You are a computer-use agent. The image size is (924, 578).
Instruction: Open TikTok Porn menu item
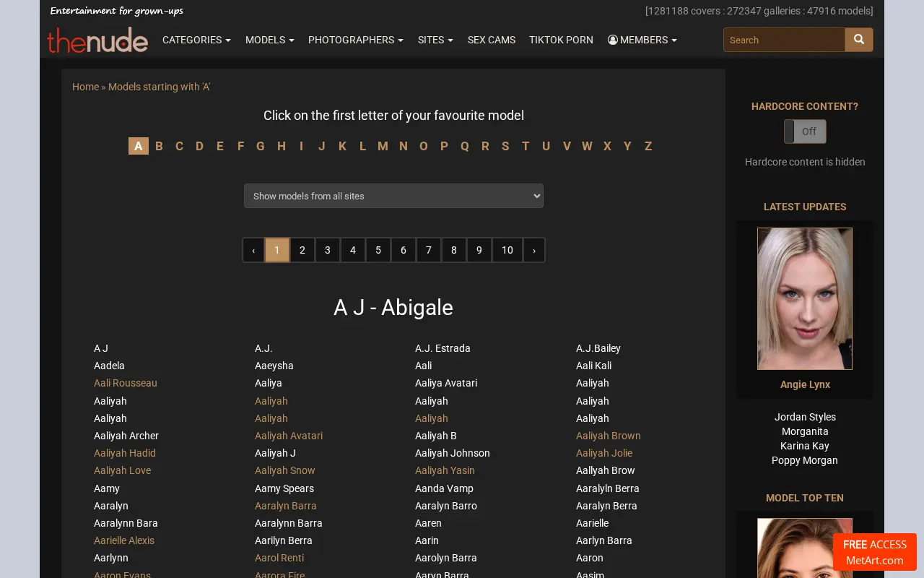tap(561, 40)
